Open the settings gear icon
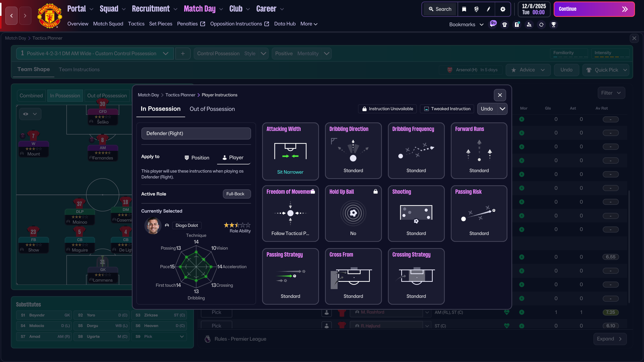644x362 pixels. 503,9
